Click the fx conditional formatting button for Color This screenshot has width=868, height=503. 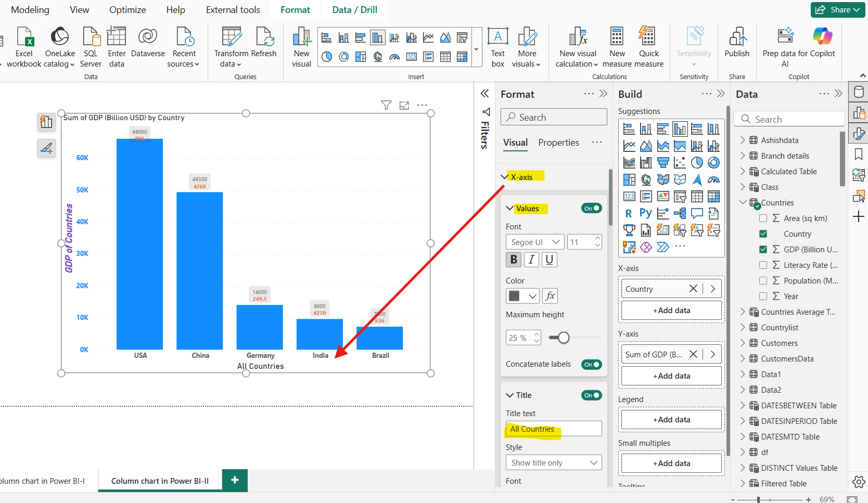550,296
